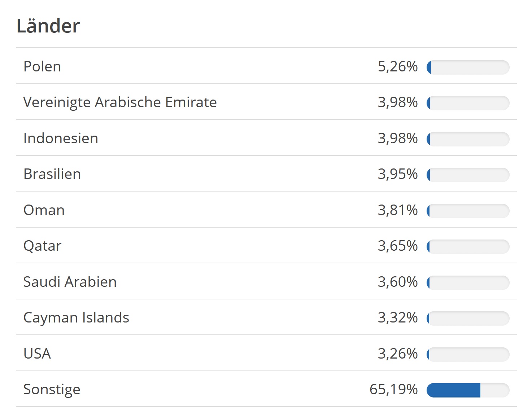Viewport: 532px width, 417px height.
Task: Click the Länder heading
Action: (x=48, y=26)
